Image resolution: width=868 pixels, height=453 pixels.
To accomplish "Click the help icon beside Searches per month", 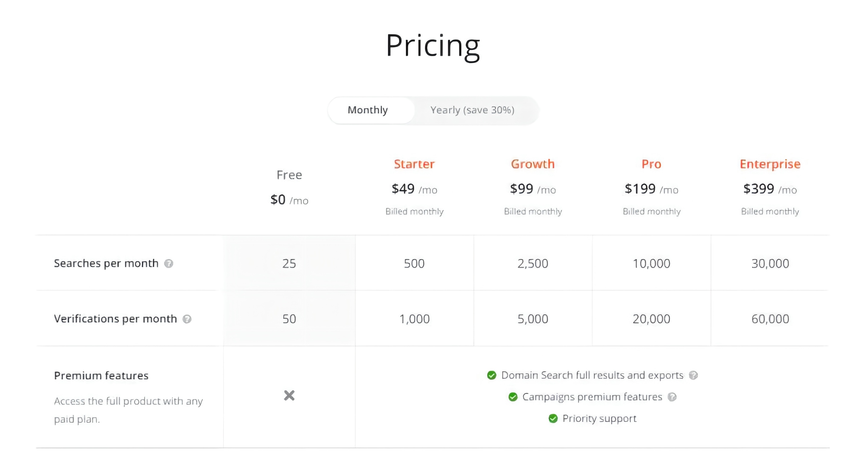I will (x=168, y=263).
